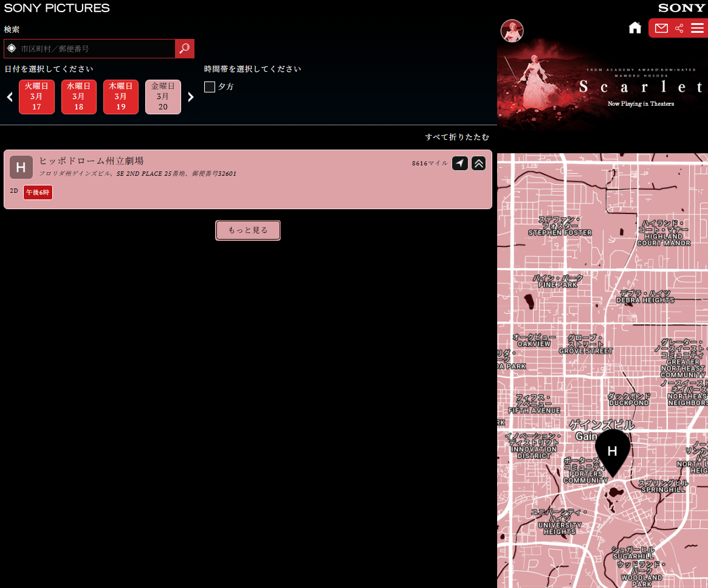Click the もっと見る button
Screen dimensions: 708x588
pyautogui.click(x=248, y=230)
